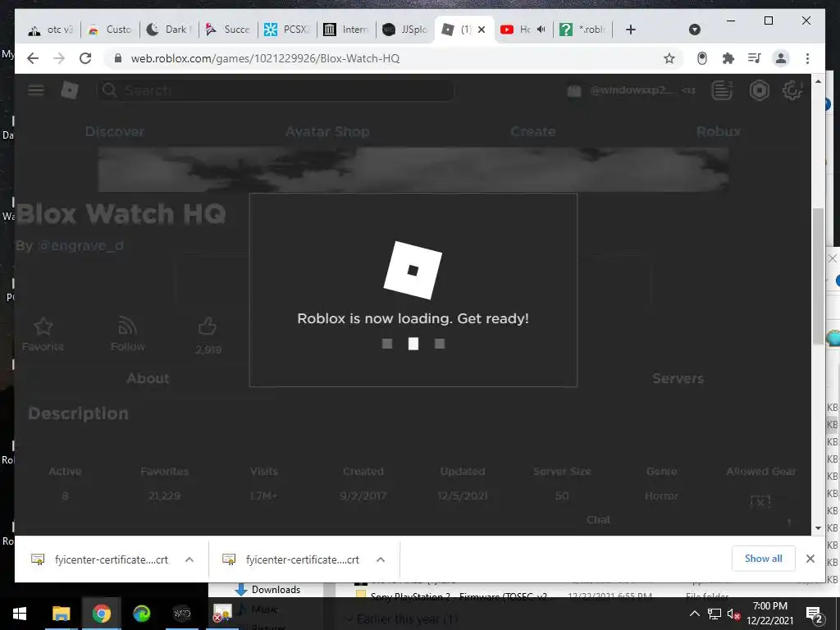This screenshot has height=630, width=840.
Task: Click Chrome's forward arrow
Action: coord(59,58)
